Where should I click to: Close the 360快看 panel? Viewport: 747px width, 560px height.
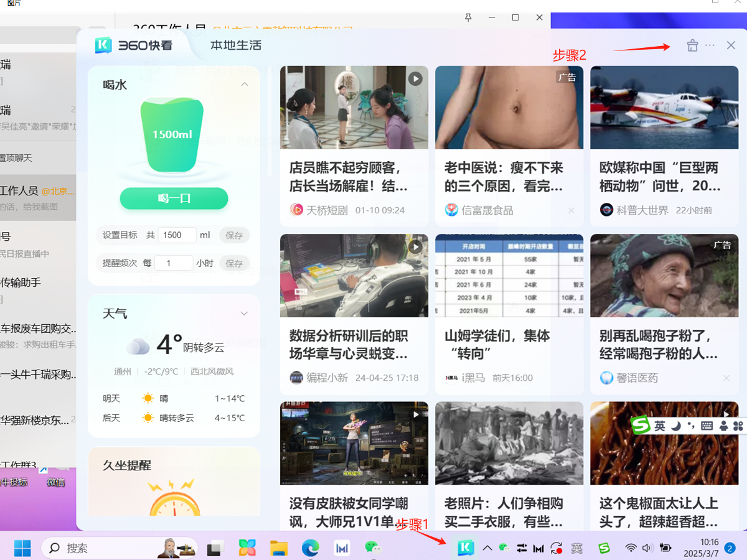731,45
